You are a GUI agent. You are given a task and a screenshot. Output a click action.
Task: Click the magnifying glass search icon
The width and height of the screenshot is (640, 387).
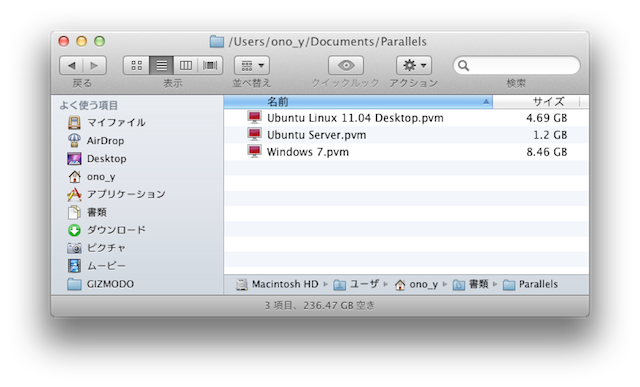point(463,65)
